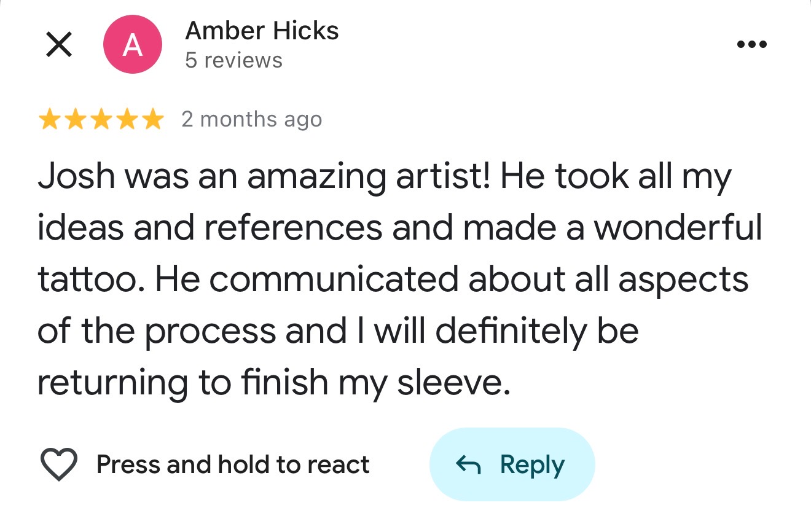
Task: Close the review with the X icon
Action: pyautogui.click(x=59, y=45)
